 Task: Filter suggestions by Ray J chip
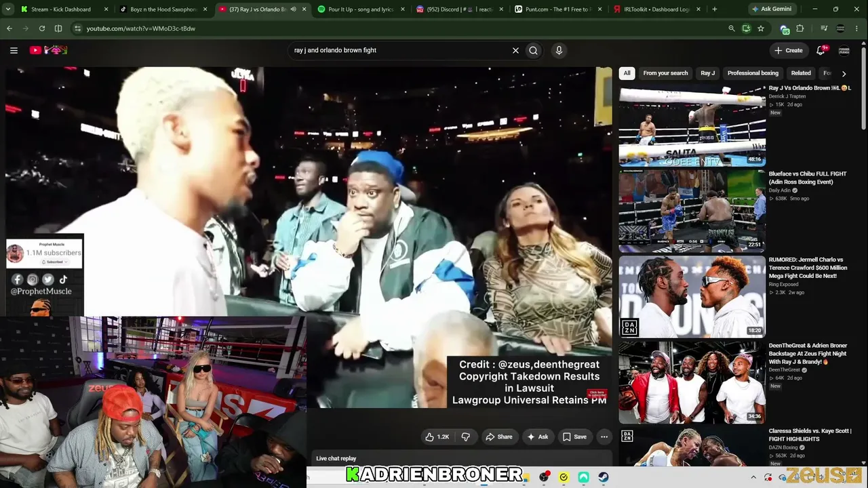pos(707,73)
